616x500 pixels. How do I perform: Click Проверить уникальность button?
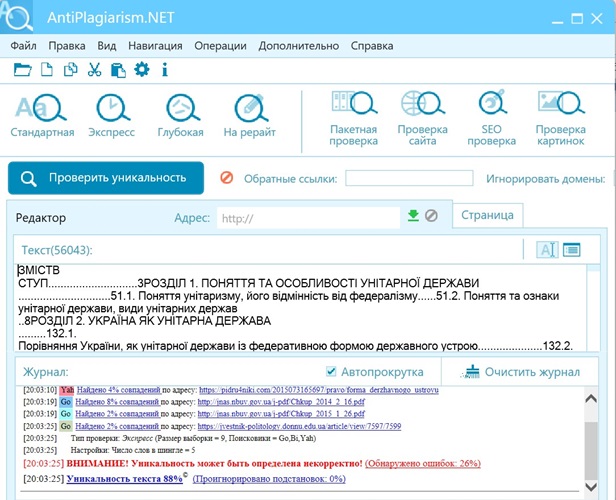point(106,178)
